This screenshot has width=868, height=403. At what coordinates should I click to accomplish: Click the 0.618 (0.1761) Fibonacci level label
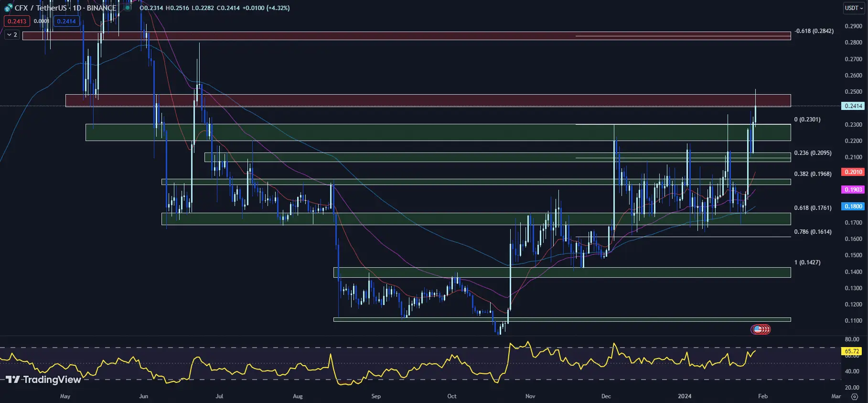813,208
